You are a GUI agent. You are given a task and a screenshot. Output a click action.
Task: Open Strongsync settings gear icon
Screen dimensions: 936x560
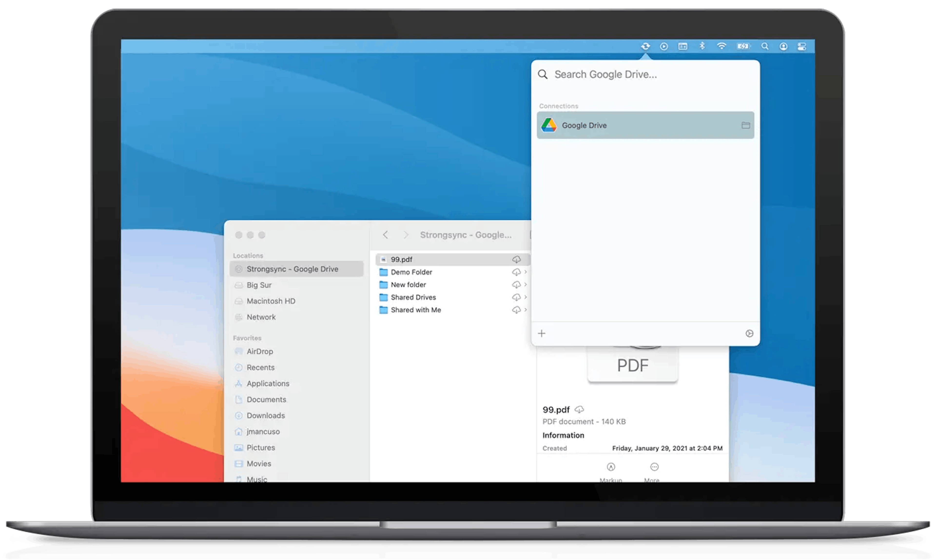tap(749, 333)
